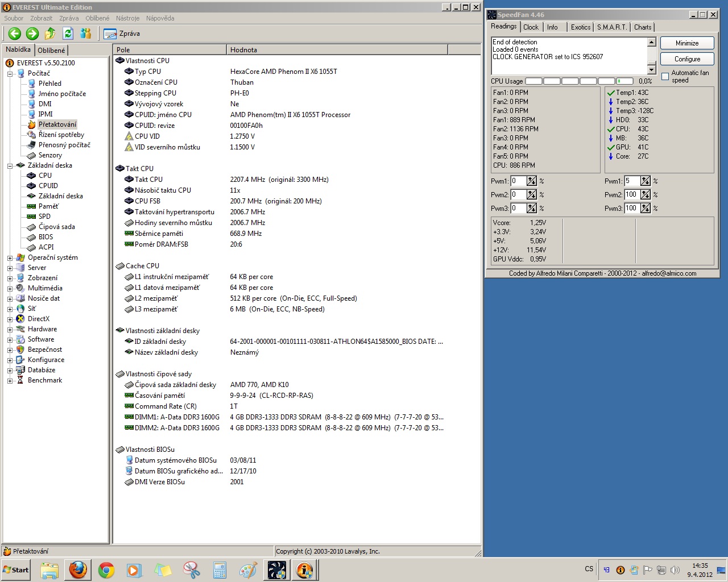728x582 pixels.
Task: Expand the Software tree node
Action: 10,339
